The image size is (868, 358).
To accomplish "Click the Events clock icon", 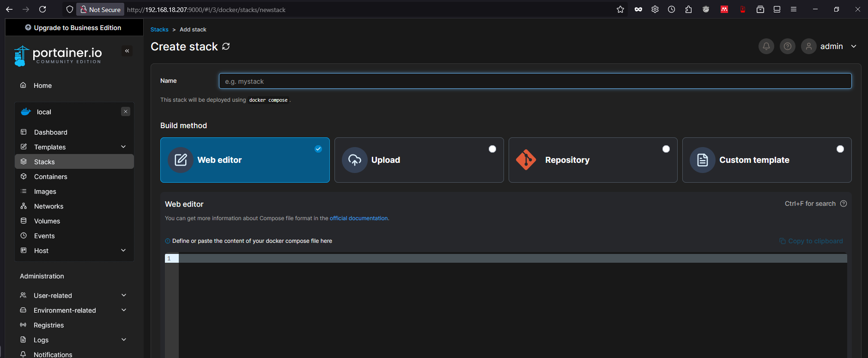I will pos(24,235).
